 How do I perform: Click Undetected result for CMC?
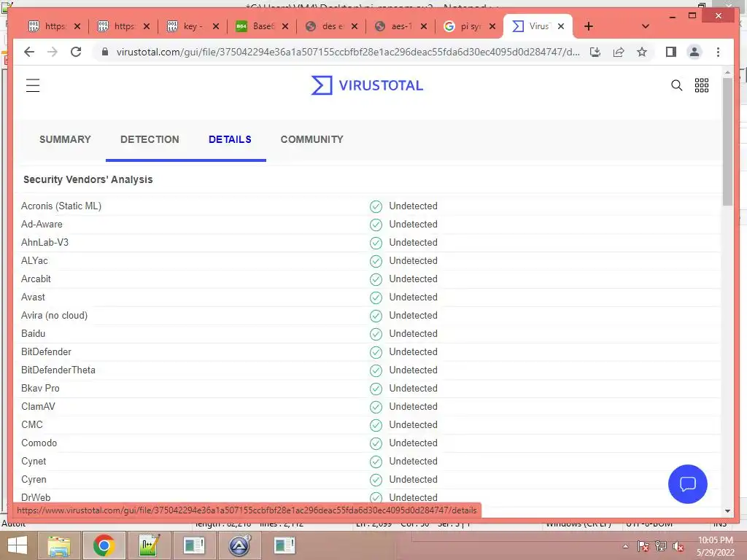(413, 425)
